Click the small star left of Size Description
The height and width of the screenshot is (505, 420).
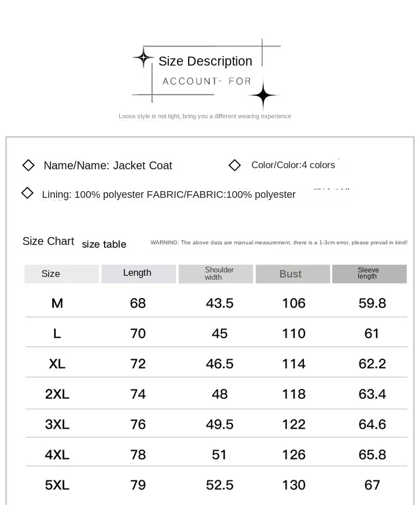coord(143,58)
